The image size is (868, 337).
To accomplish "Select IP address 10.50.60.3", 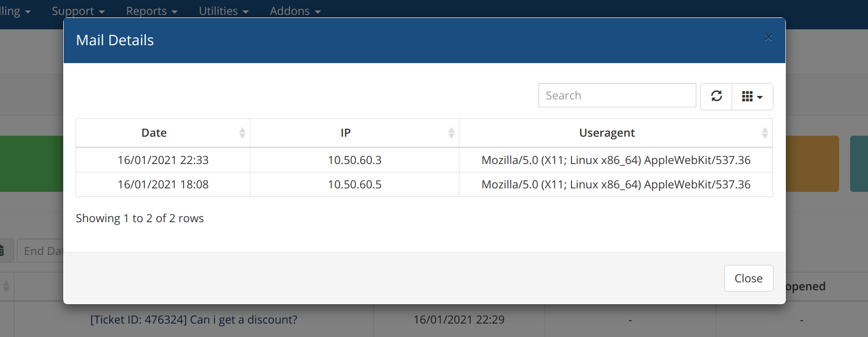I will [x=354, y=160].
